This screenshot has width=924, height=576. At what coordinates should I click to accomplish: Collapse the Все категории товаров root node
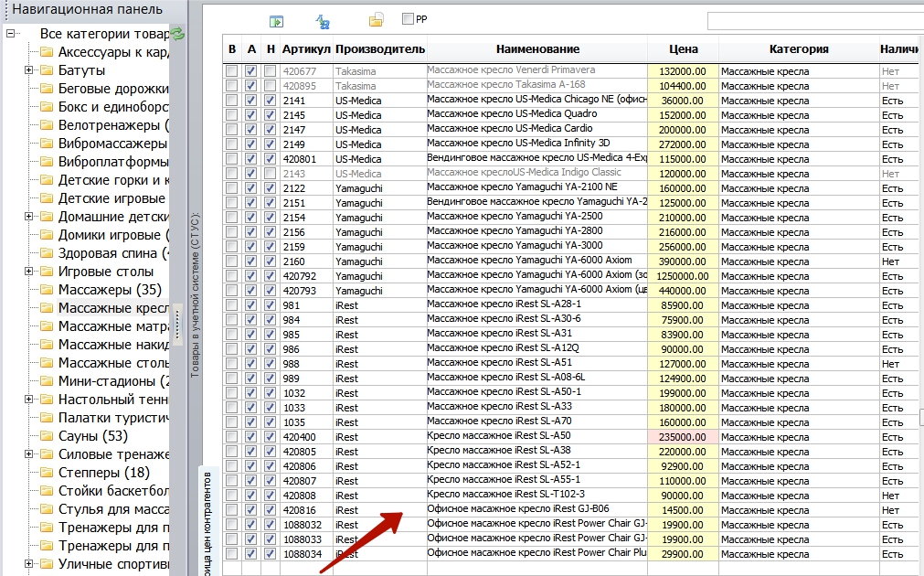(10, 34)
